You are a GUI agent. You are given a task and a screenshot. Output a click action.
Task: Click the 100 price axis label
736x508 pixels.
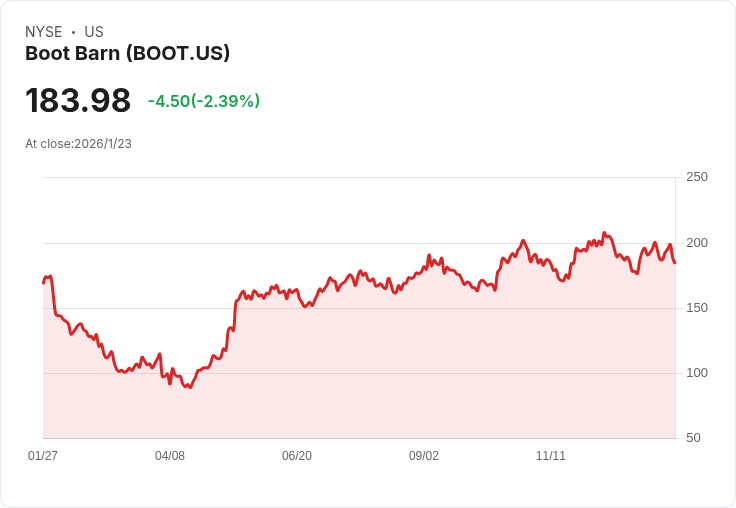[x=697, y=373]
